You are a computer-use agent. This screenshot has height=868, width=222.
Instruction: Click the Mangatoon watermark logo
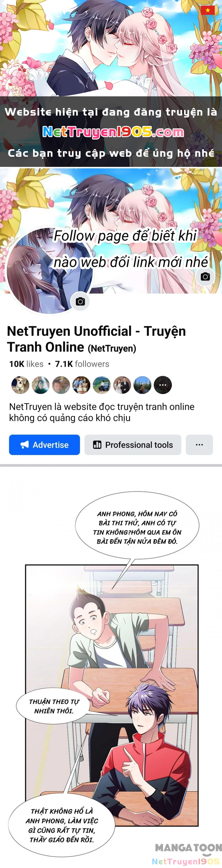pyautogui.click(x=188, y=848)
